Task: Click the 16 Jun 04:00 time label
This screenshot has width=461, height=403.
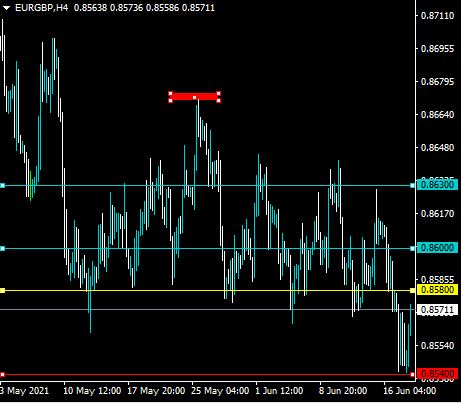Action: pos(409,391)
